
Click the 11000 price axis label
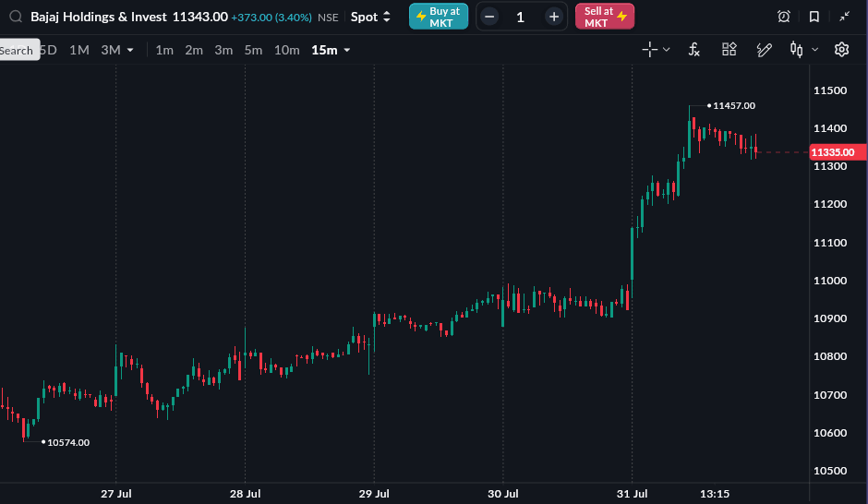830,281
